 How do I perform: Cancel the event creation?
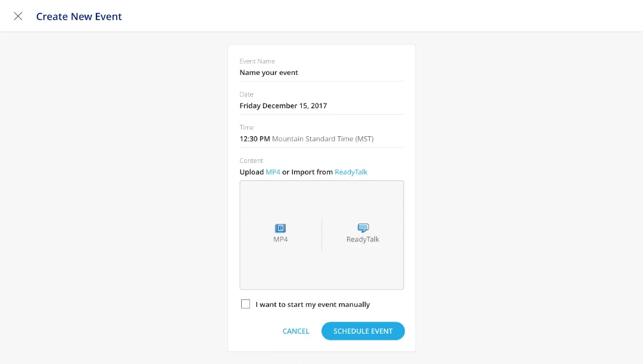296,331
